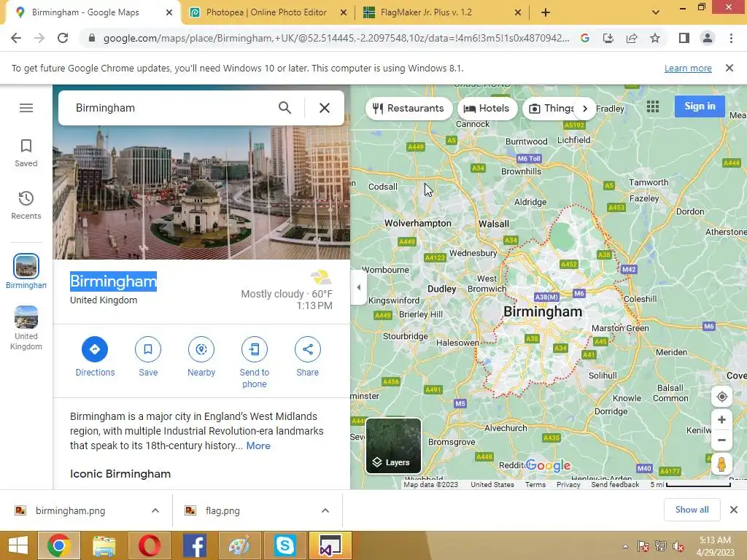Open Opera from the taskbar
The height and width of the screenshot is (560, 747).
point(149,545)
